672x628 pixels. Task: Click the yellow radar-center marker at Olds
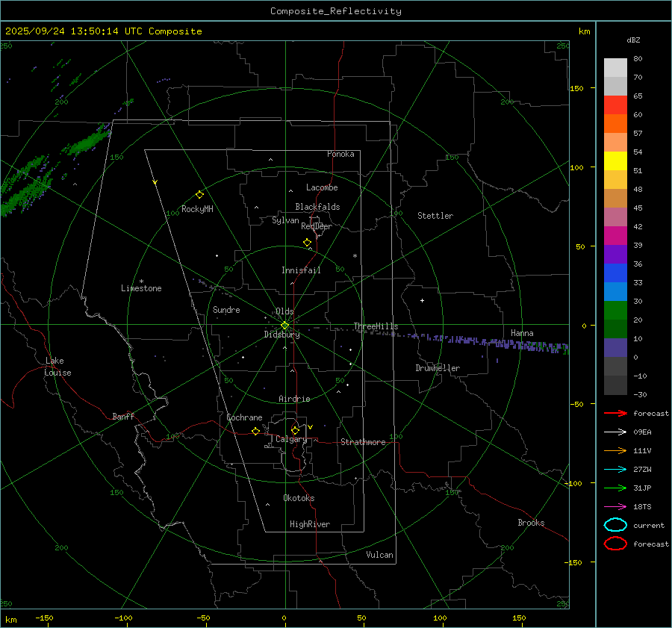pyautogui.click(x=284, y=325)
